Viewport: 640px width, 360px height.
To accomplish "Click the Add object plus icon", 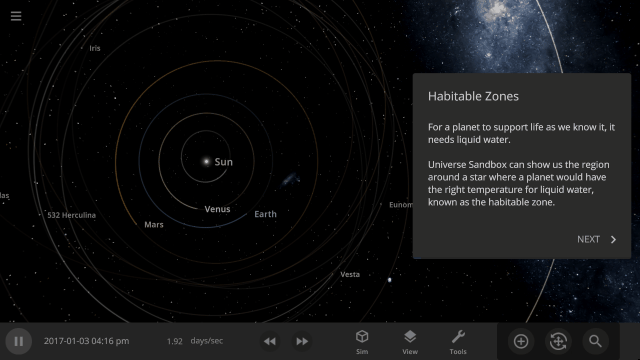I will 521,341.
